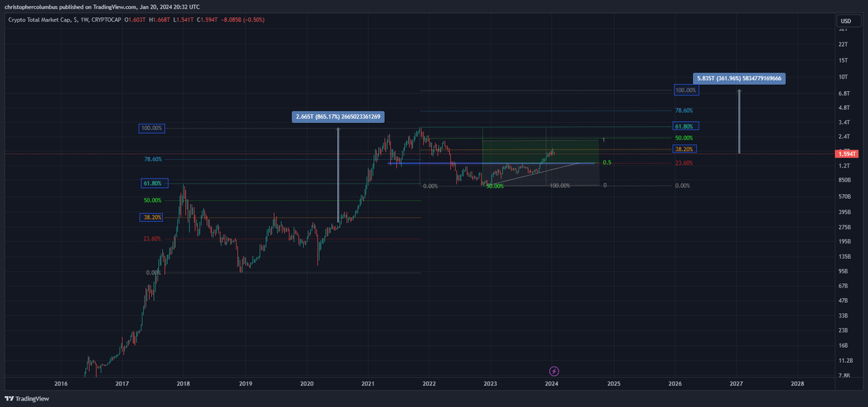
Task: Click the 135B price scale label
Action: pos(844,257)
